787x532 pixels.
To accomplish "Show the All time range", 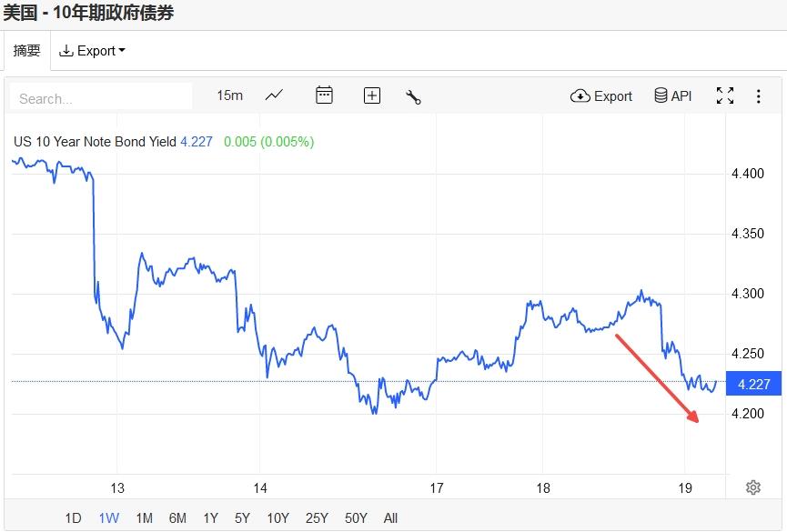I will point(390,518).
